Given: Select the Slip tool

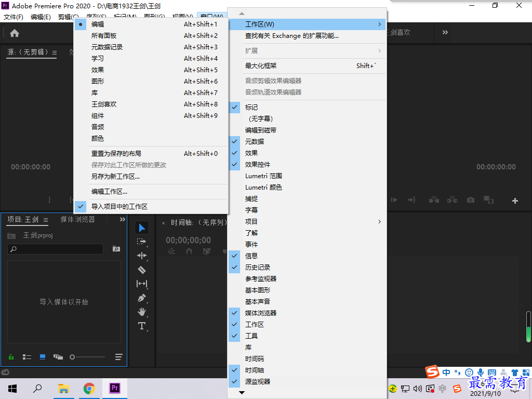Looking at the screenshot, I should (142, 284).
